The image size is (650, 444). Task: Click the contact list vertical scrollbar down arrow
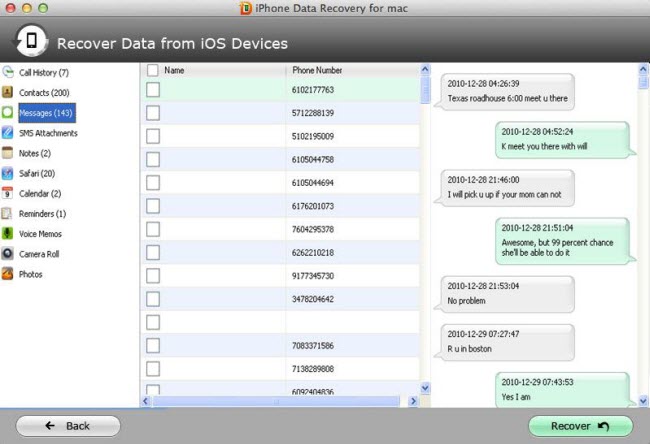pyautogui.click(x=425, y=387)
